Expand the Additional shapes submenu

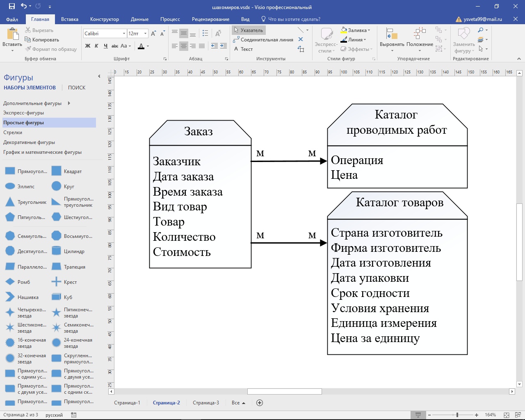tap(69, 103)
